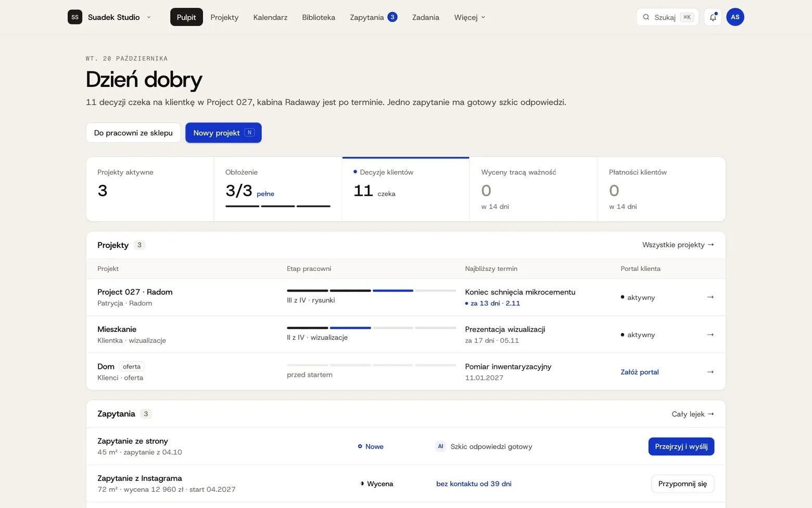Click the search magnifier icon
812x508 pixels.
click(x=646, y=17)
